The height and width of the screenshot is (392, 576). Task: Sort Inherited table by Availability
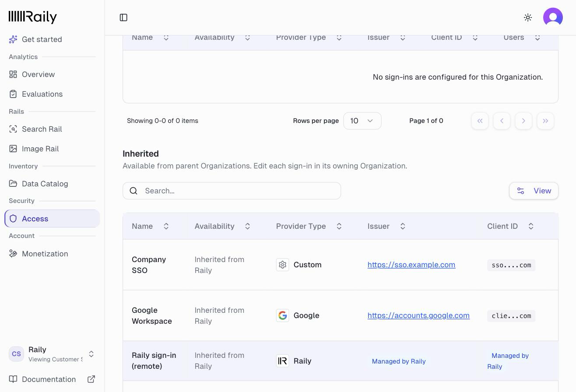(x=223, y=226)
